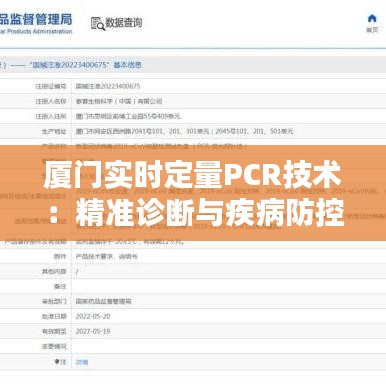Open the 数据查询 search icon
Screen dimensions: 386x386
point(98,23)
